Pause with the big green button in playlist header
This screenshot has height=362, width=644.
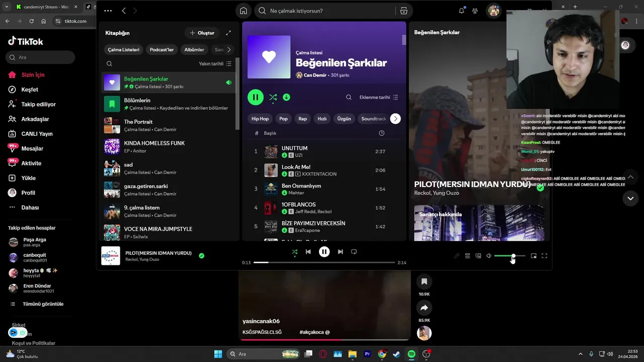tap(256, 97)
